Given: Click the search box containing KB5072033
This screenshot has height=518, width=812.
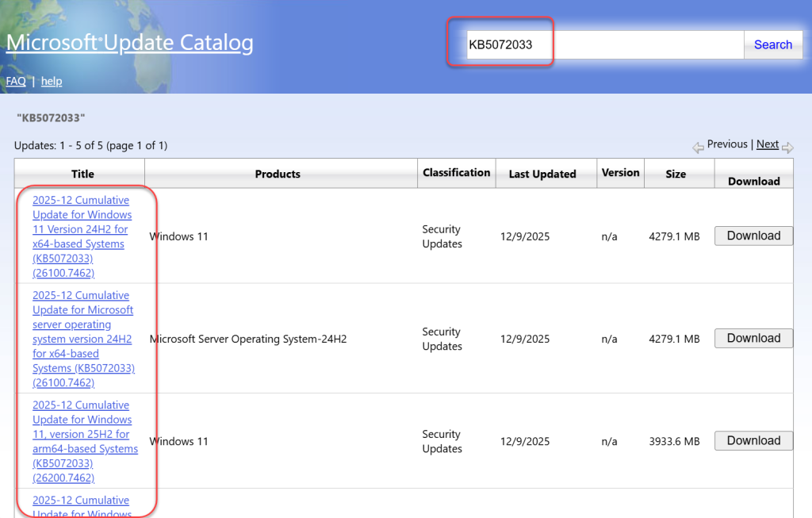Looking at the screenshot, I should click(x=605, y=44).
